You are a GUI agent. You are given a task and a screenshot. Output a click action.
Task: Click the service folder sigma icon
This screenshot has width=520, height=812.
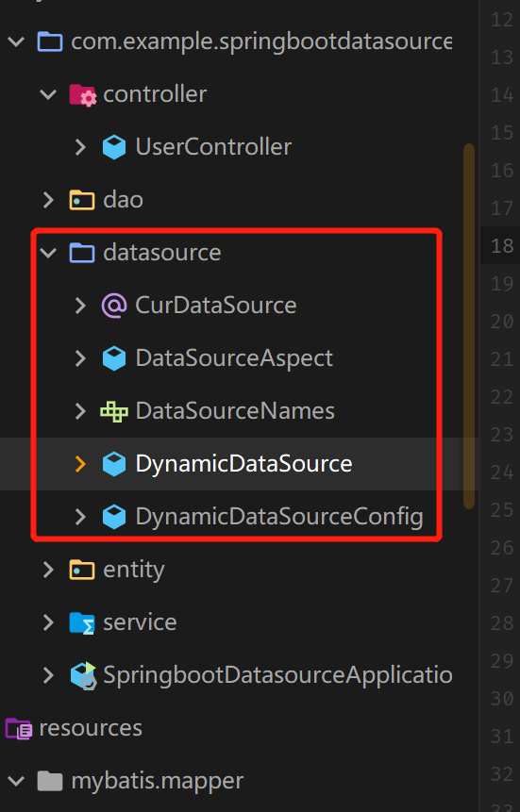[82, 622]
